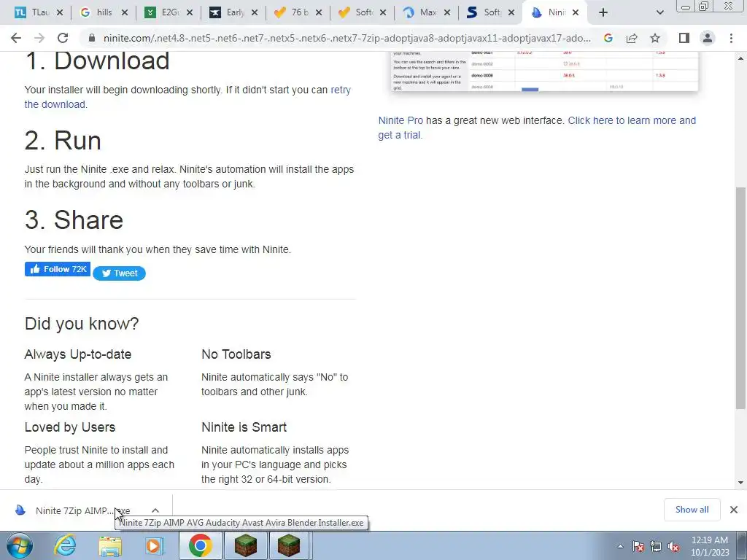Click the retry the download link
This screenshot has width=747, height=560.
click(187, 97)
